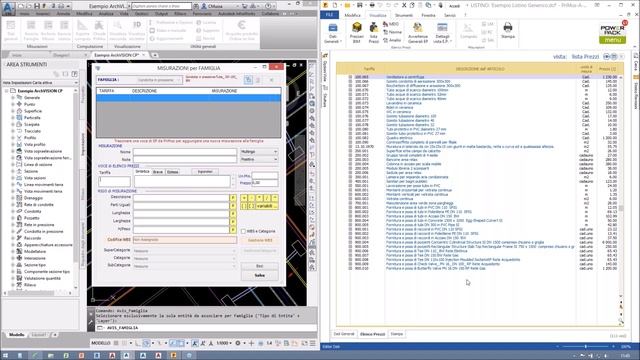Select the blue highlighted measurement row
This screenshot has height=360, width=640.
pyautogui.click(x=189, y=98)
